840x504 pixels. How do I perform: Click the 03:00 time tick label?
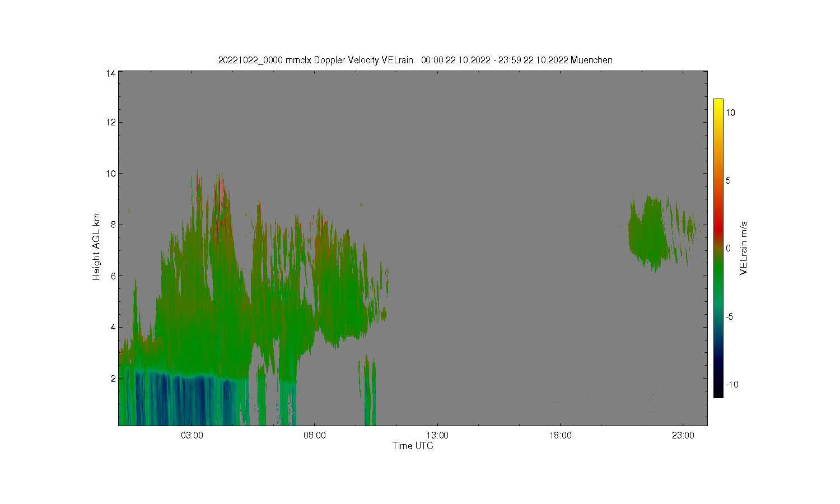click(192, 435)
